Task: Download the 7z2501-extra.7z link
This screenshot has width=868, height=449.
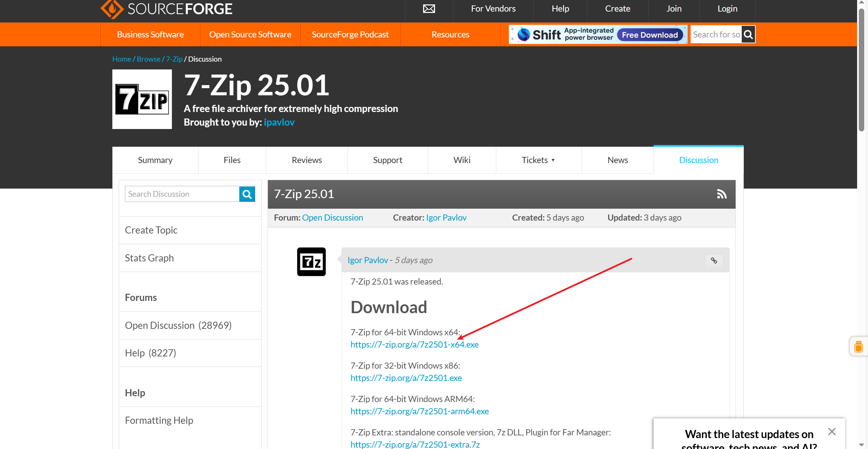Action: (x=415, y=445)
